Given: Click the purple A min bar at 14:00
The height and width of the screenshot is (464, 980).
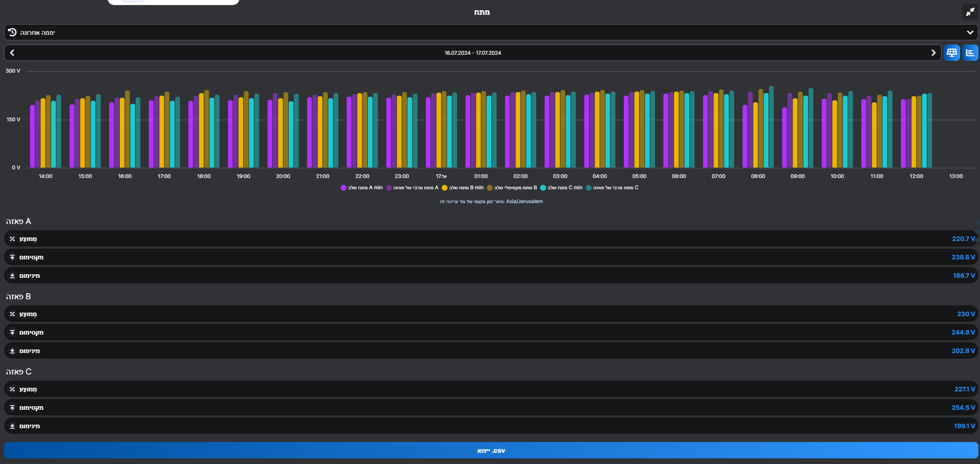Looking at the screenshot, I should point(33,137).
